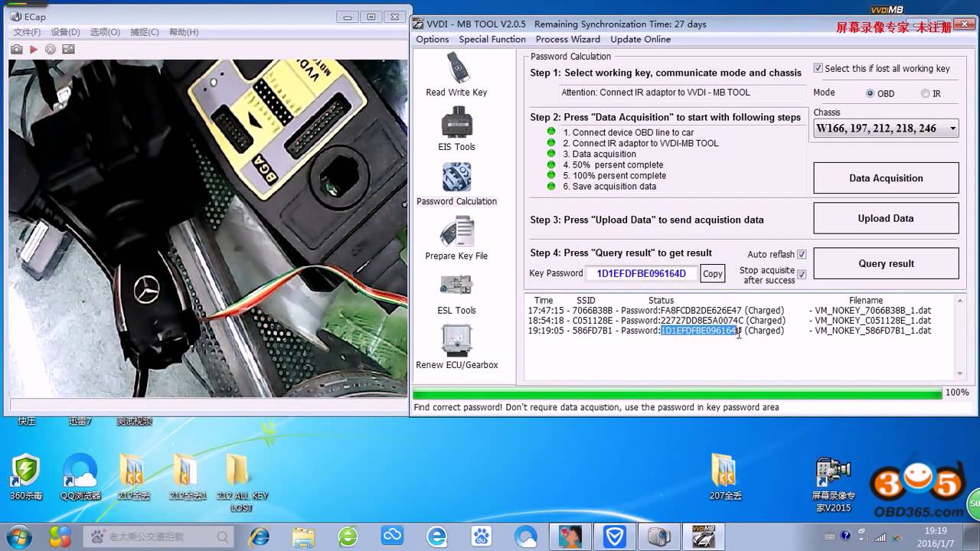
Task: Click the camera snapshot icon in ECap
Action: tap(16, 49)
